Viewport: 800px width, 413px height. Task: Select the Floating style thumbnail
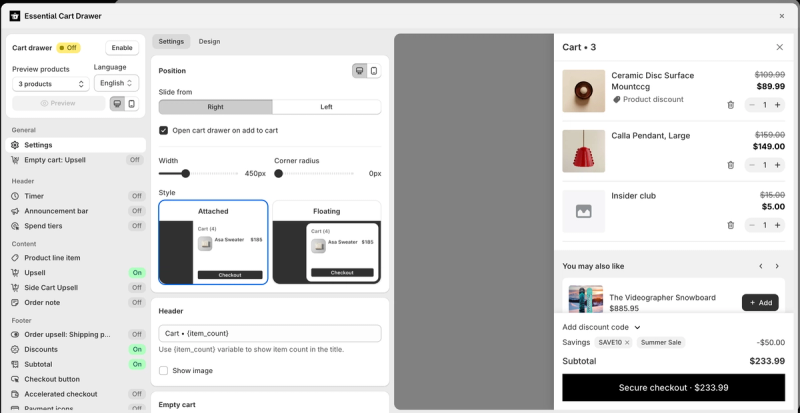[x=327, y=242]
